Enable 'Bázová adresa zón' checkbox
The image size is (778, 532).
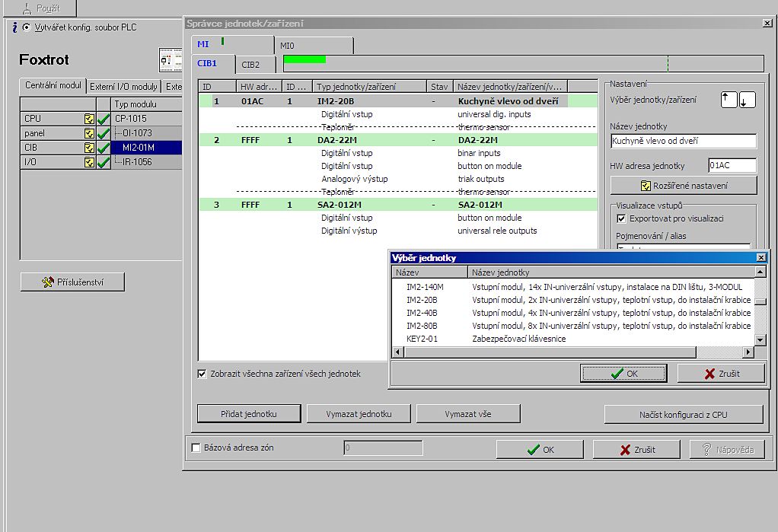coord(196,448)
